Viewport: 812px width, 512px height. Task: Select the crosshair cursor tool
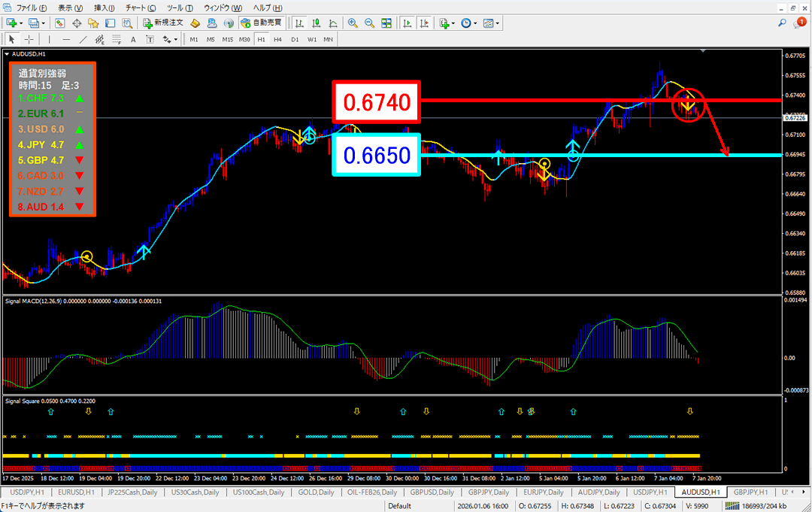coord(29,39)
